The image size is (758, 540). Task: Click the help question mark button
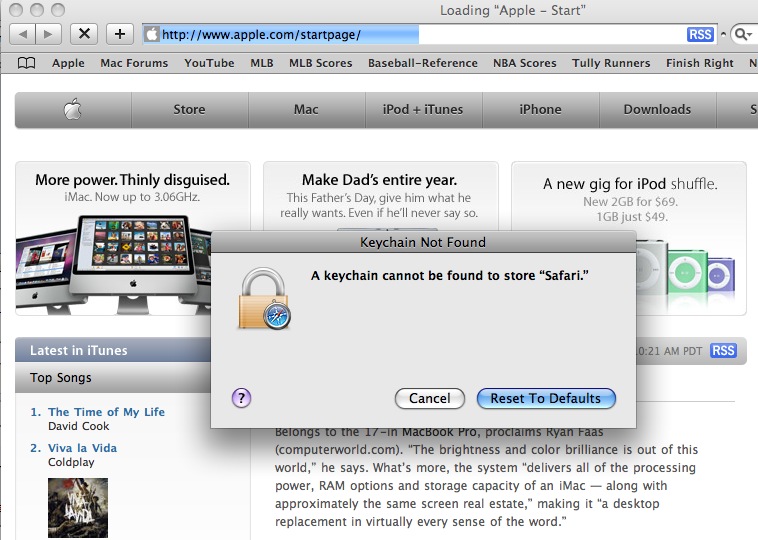click(x=241, y=398)
